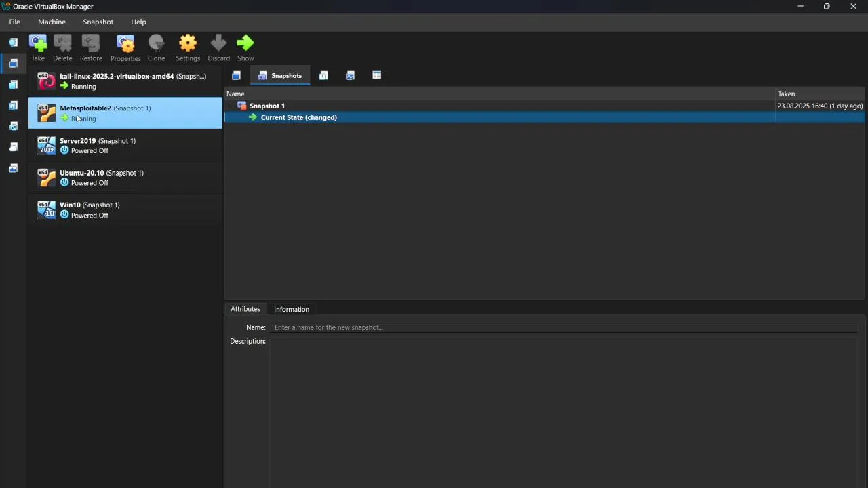868x488 pixels.
Task: Switch to the Information tab
Action: [x=292, y=309]
